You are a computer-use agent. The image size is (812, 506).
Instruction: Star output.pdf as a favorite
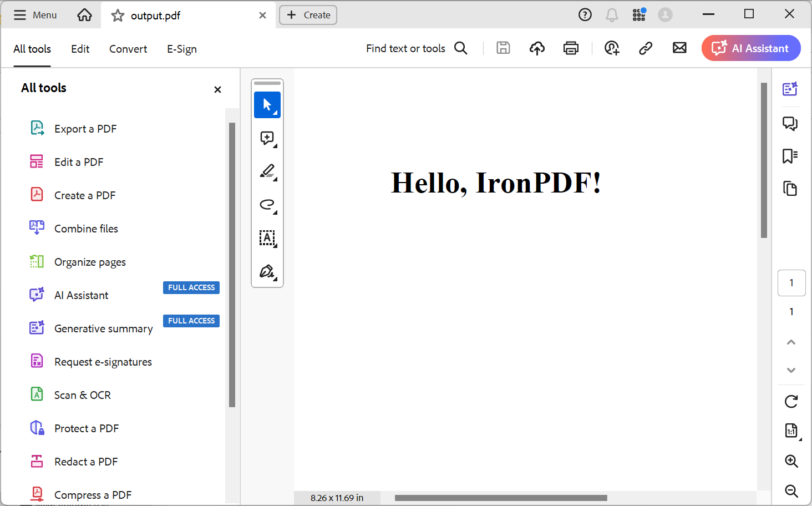pos(117,16)
